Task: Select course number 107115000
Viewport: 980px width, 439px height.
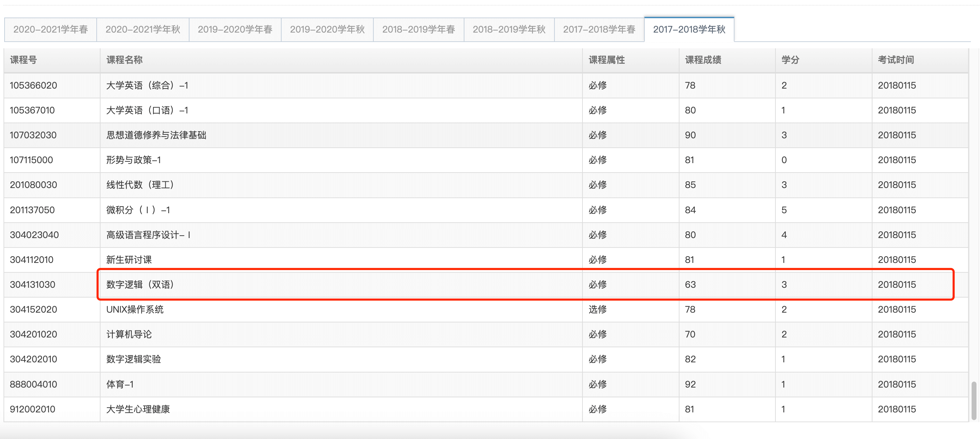Action: 31,160
